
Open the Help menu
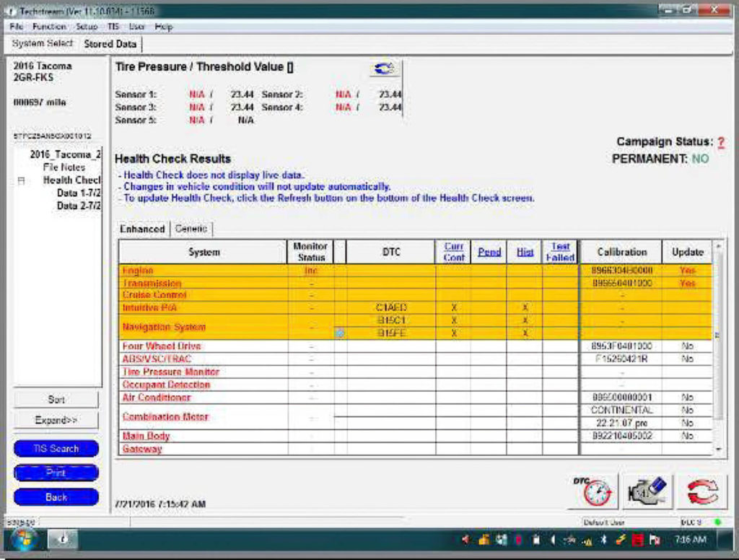164,27
